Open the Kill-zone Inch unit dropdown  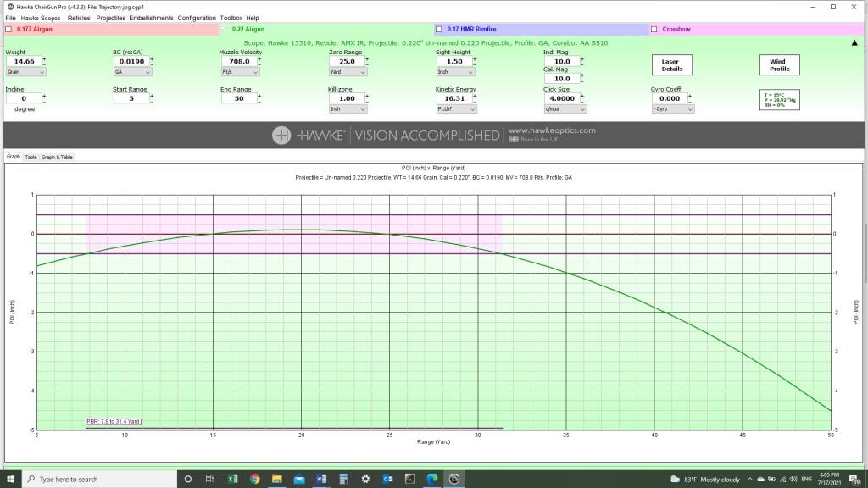click(x=348, y=109)
